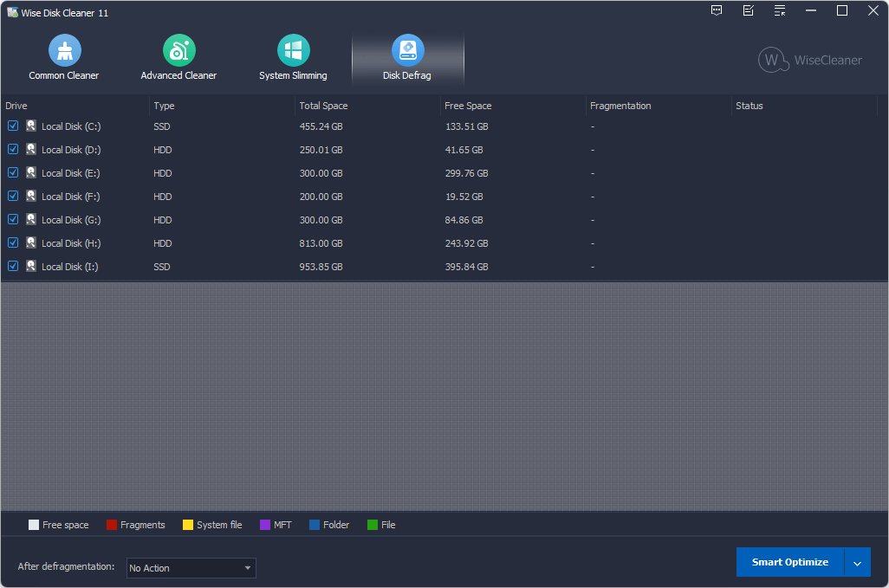The height and width of the screenshot is (588, 889).
Task: Click the feedback chat icon in title bar
Action: tap(717, 10)
